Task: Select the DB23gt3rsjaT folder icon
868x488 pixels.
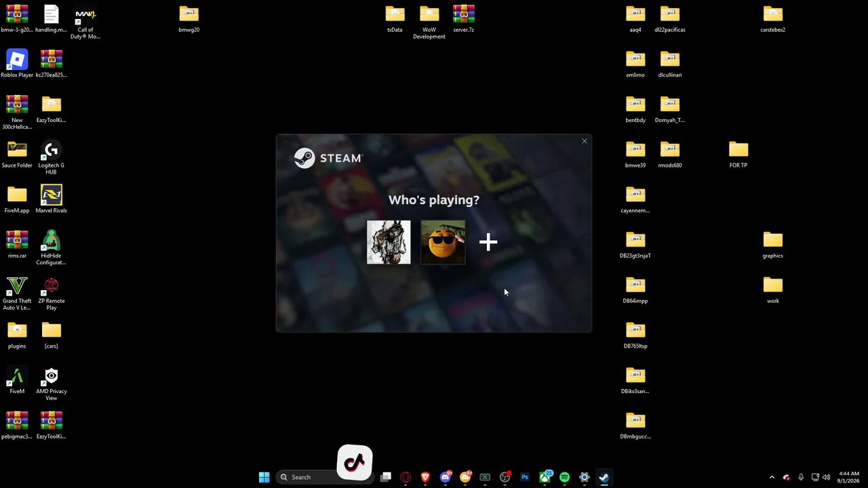Action: [x=635, y=245]
